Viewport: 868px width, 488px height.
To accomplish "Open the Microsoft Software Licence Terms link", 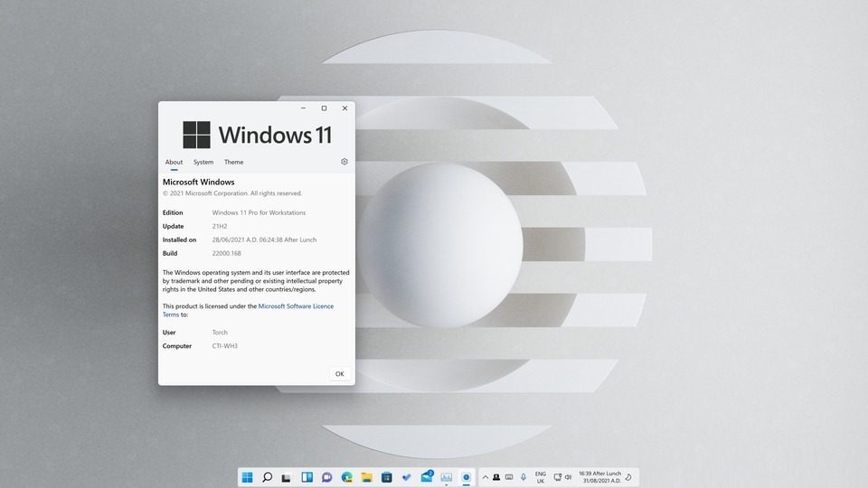I will pos(296,306).
